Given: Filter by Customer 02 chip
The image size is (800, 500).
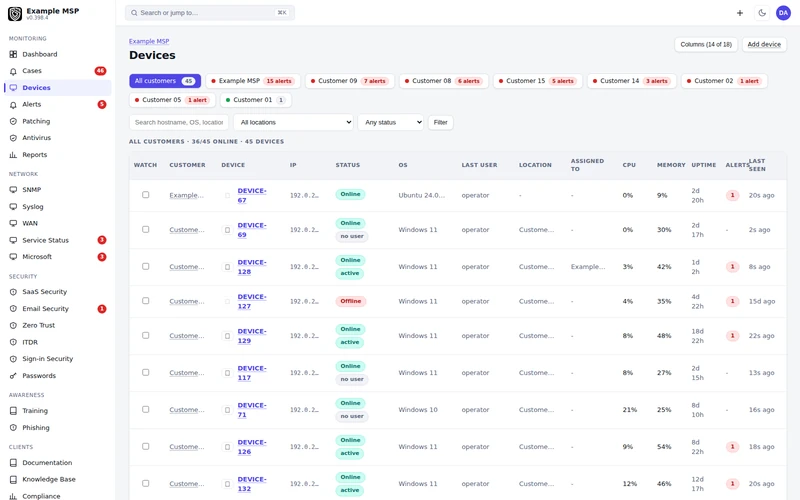Looking at the screenshot, I should point(724,81).
